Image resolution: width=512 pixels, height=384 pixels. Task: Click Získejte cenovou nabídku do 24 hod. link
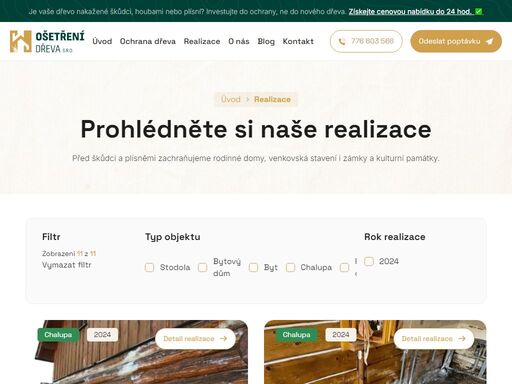(x=411, y=11)
